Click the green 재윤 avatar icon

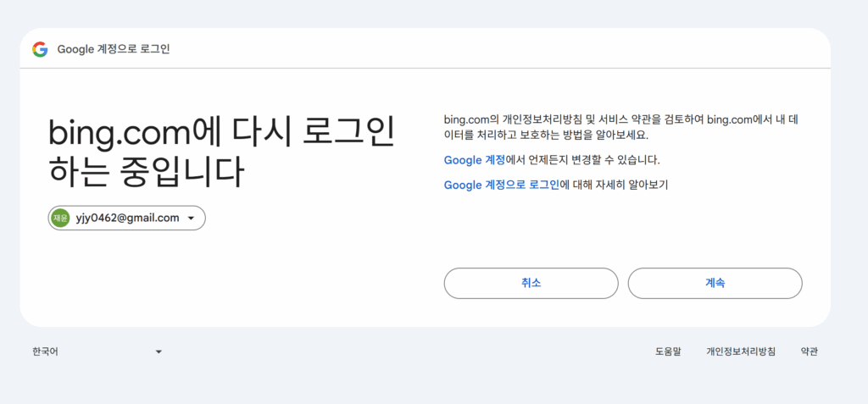(60, 218)
